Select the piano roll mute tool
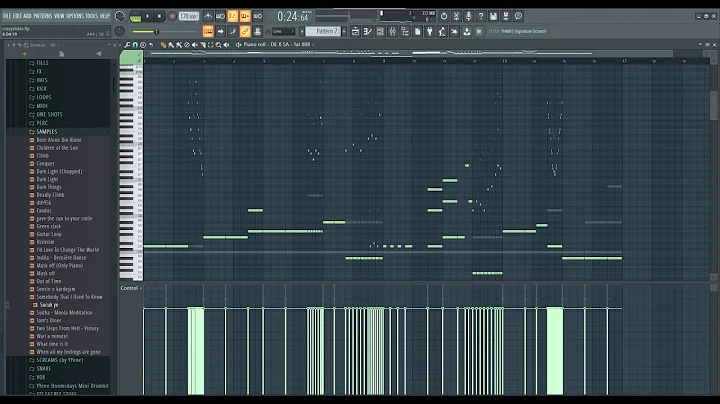 [195, 45]
